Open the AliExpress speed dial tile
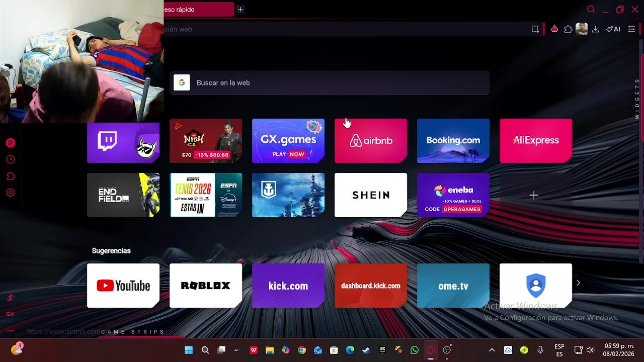 click(x=536, y=141)
